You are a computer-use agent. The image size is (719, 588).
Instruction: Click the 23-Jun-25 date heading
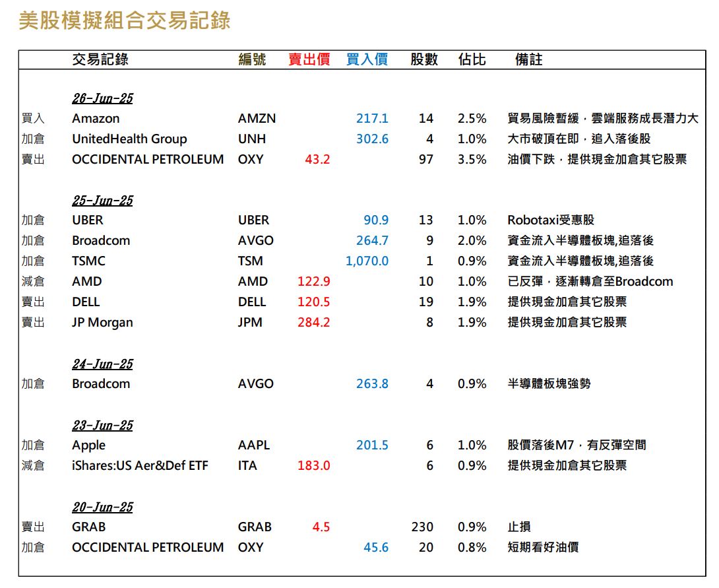coord(103,425)
